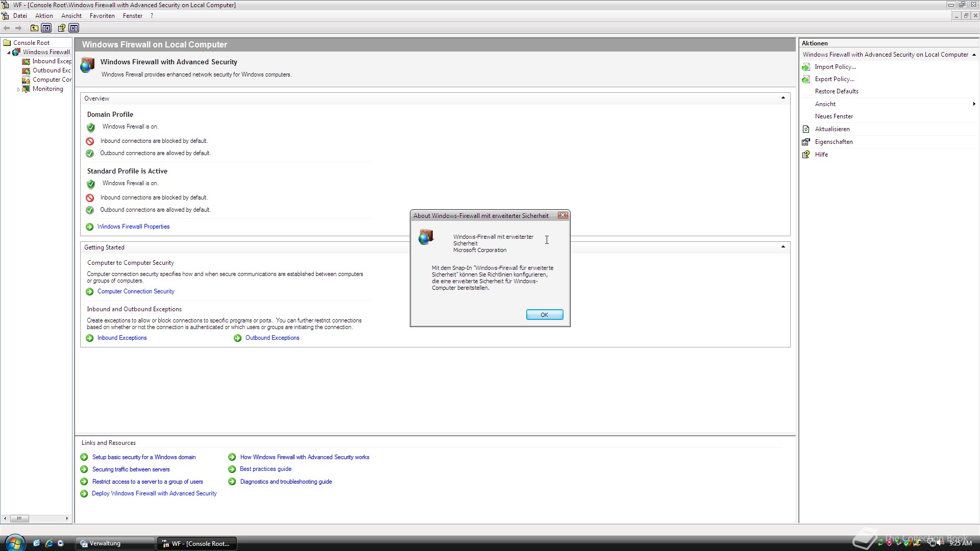980x551 pixels.
Task: Toggle the Show/Hide Console Tree toolbar icon
Action: 46,28
